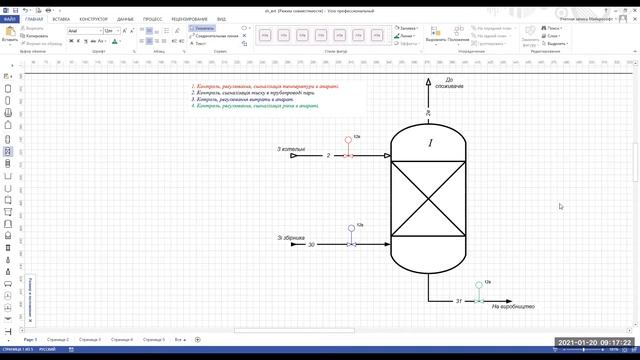Toggle bold formatting

tap(71, 41)
